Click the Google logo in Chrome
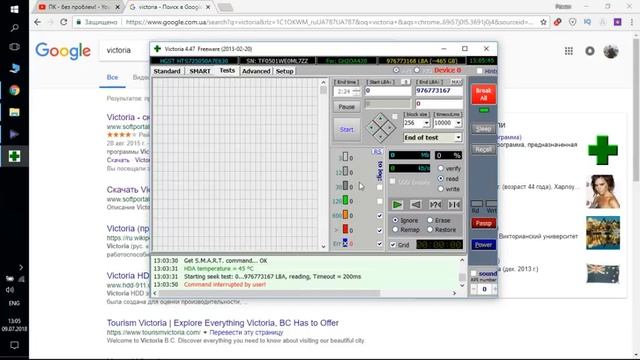 tap(63, 51)
